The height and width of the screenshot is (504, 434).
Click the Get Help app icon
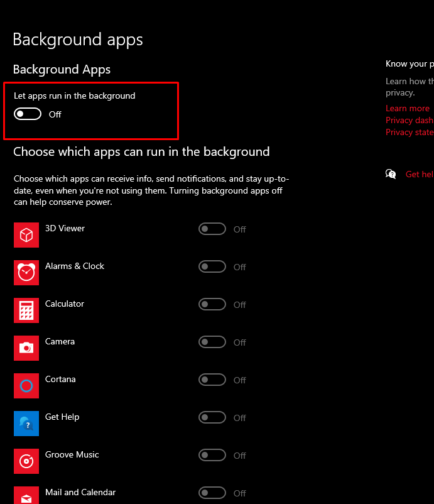click(26, 424)
